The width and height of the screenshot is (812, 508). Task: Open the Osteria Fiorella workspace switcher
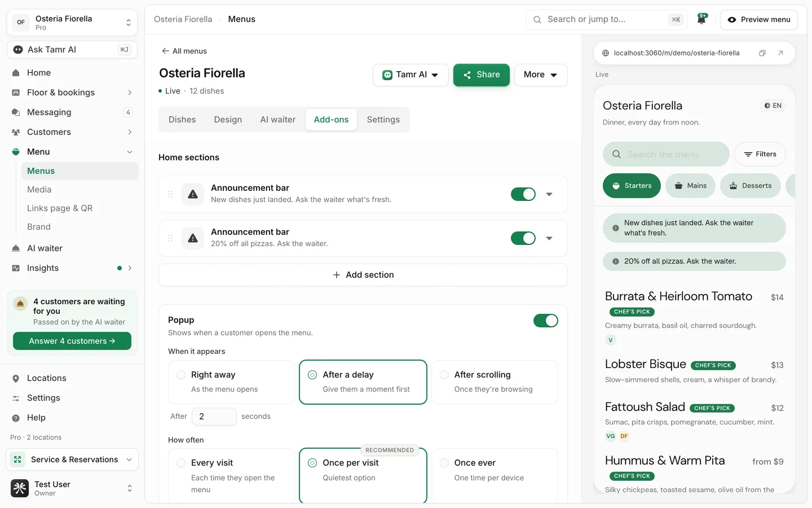click(x=72, y=23)
